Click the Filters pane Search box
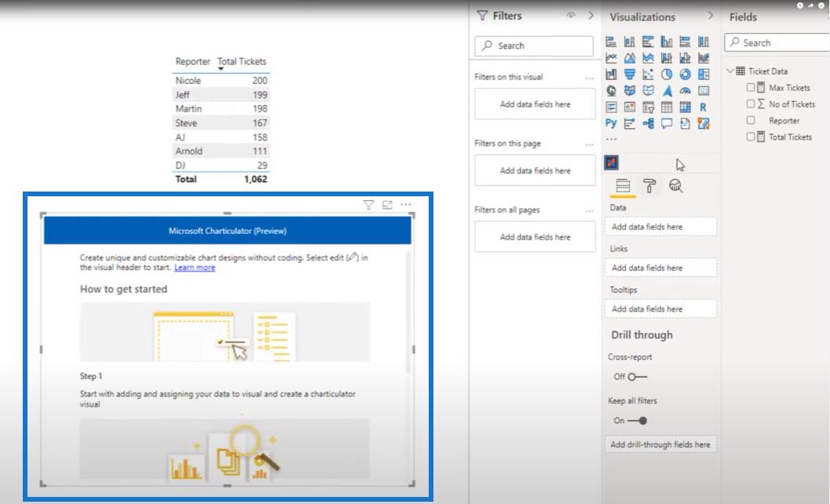The width and height of the screenshot is (830, 504). (534, 46)
